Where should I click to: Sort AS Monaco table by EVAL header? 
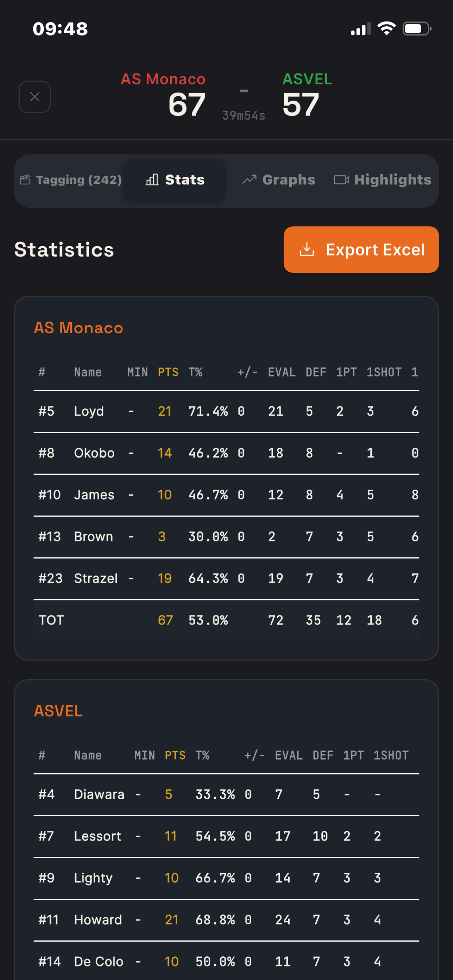tap(282, 372)
